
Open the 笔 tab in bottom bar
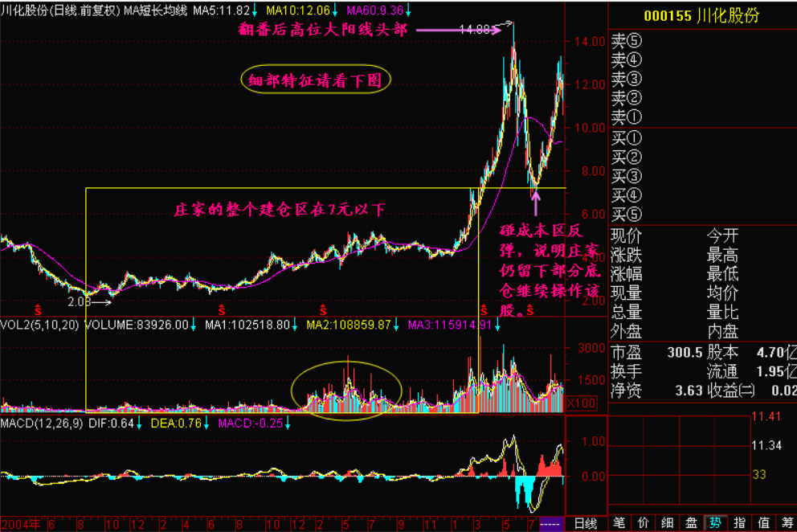coord(618,522)
